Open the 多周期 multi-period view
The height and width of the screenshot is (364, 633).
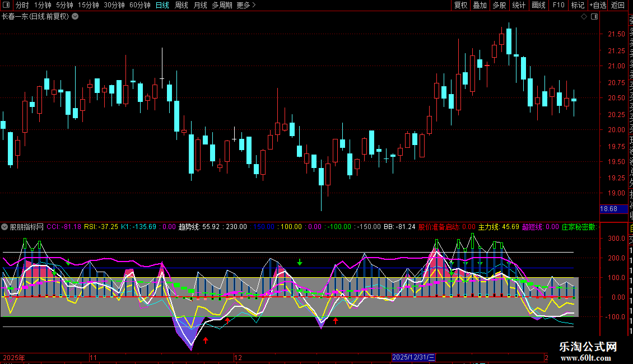tap(222, 5)
